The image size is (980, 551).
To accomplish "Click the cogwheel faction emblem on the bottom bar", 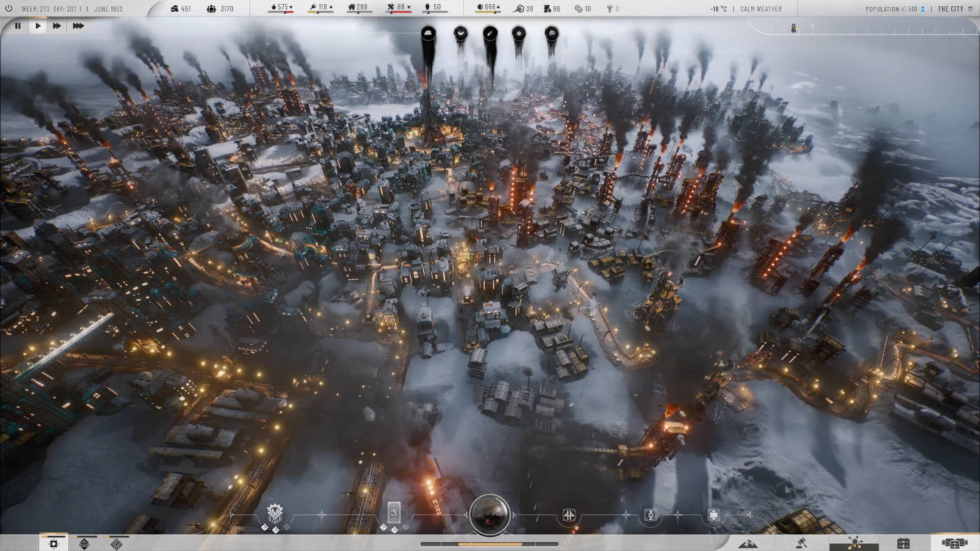I will pyautogui.click(x=275, y=514).
